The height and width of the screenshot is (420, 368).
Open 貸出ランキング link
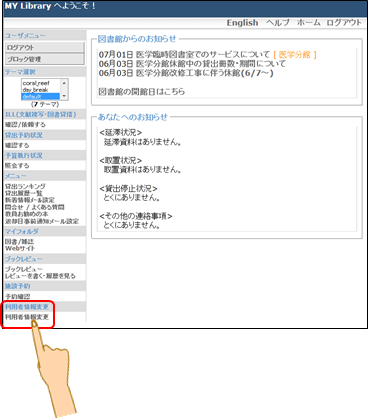pos(25,186)
